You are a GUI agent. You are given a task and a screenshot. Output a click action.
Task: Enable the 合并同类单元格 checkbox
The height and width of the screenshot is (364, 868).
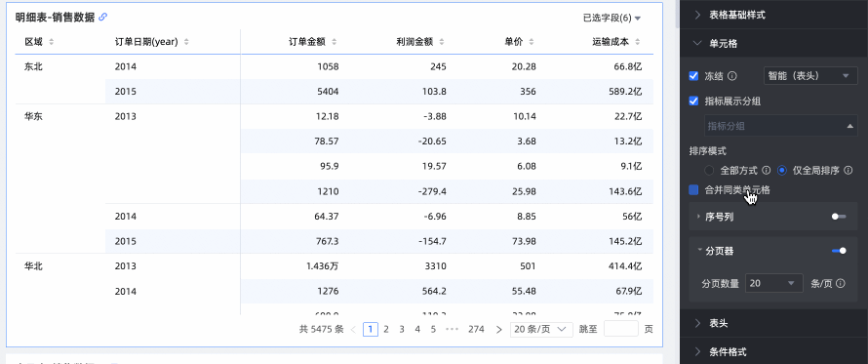point(693,190)
